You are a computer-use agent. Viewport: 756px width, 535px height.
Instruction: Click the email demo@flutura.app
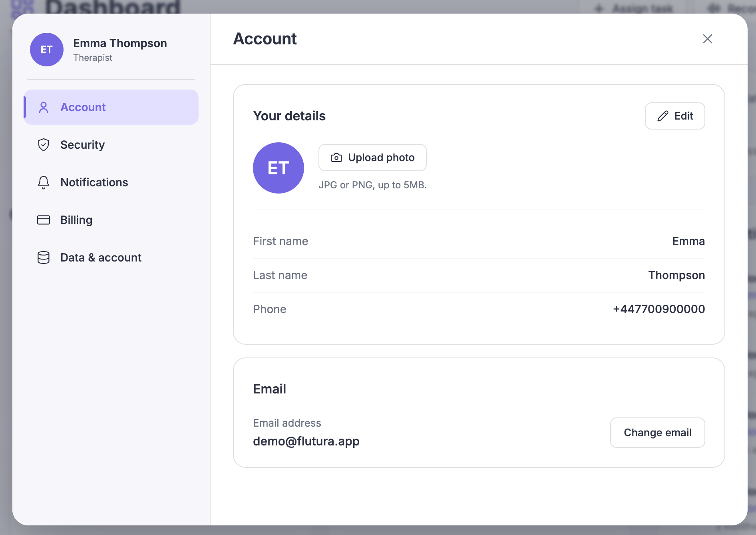[x=306, y=441]
